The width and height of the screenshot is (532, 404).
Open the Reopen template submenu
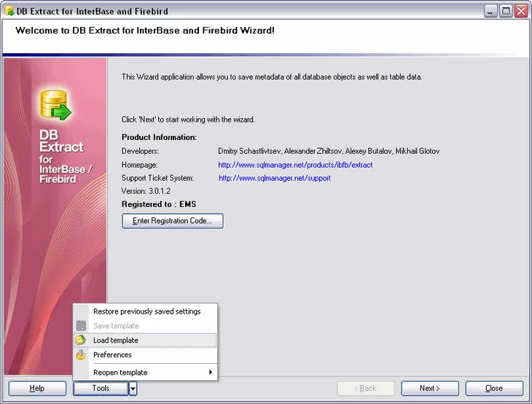(x=145, y=373)
